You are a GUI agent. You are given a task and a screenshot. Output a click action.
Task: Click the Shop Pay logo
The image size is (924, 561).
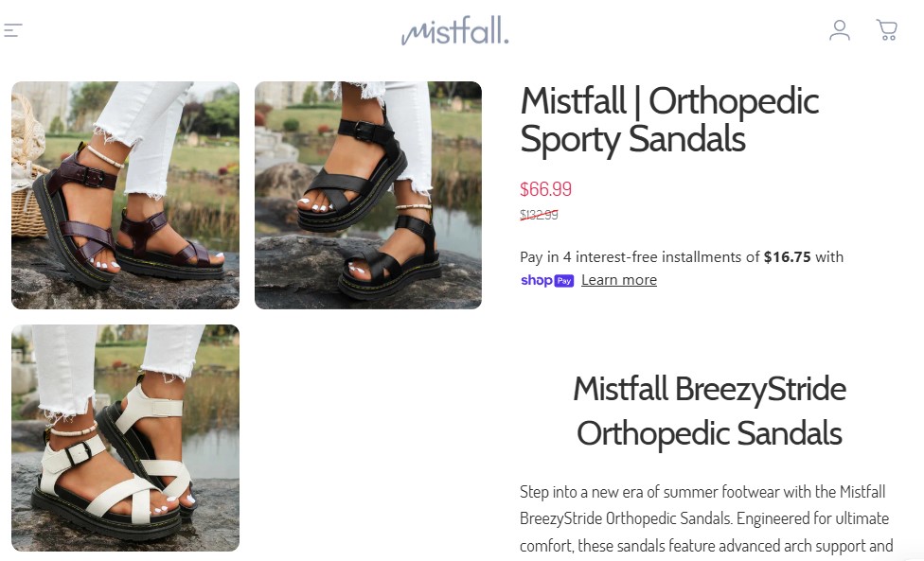(x=547, y=280)
